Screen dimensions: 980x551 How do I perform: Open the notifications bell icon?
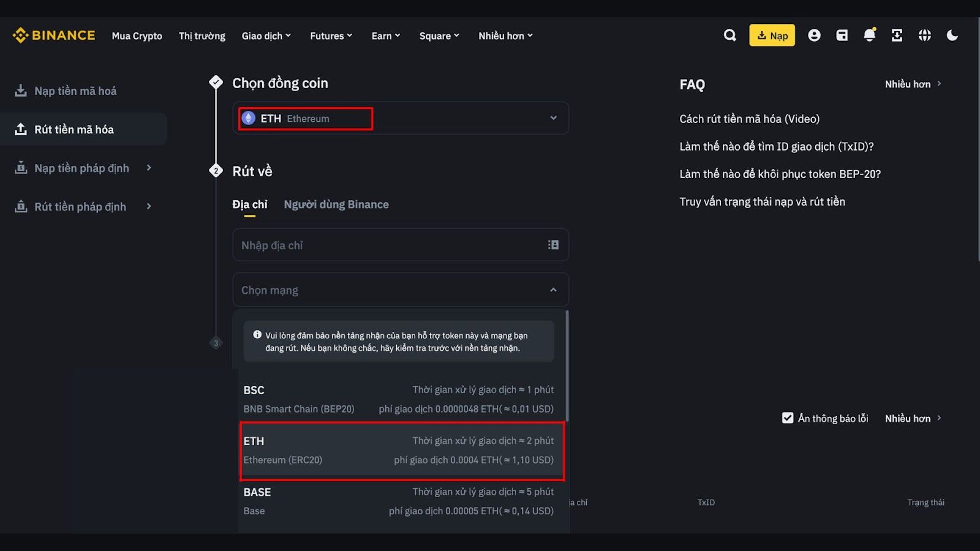pos(870,35)
